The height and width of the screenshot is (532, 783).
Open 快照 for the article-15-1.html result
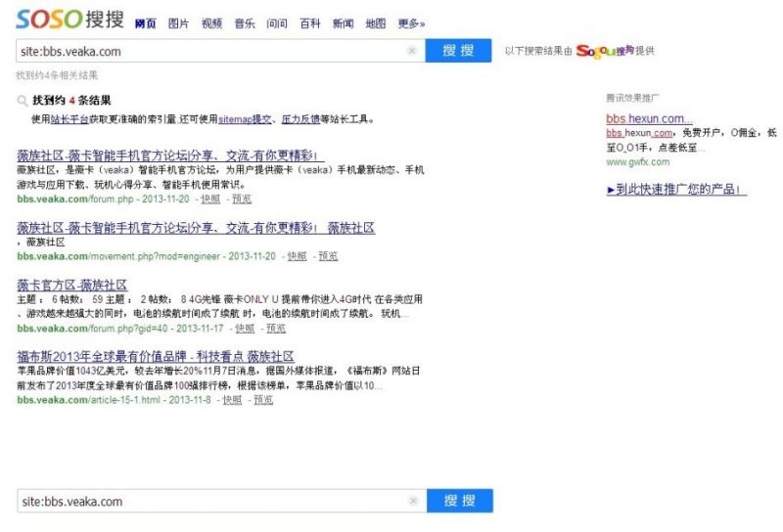point(232,400)
